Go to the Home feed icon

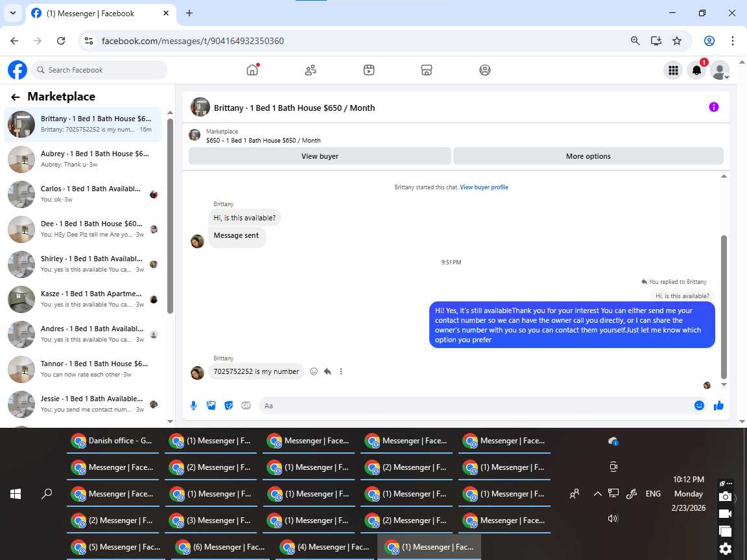point(252,70)
